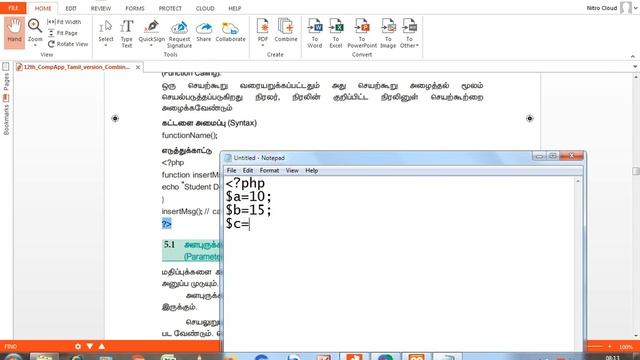The image size is (640, 360).
Task: Click the $a=10; line in Notepad
Action: [248, 197]
